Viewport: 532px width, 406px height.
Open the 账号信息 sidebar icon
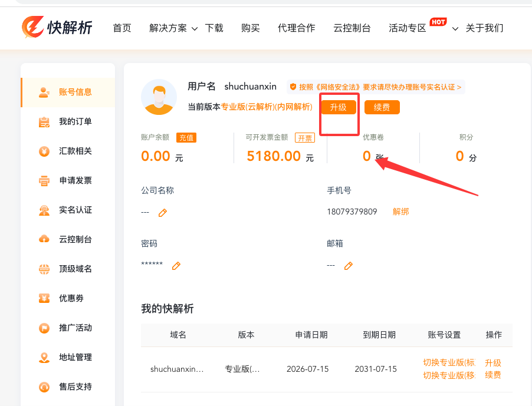click(44, 92)
